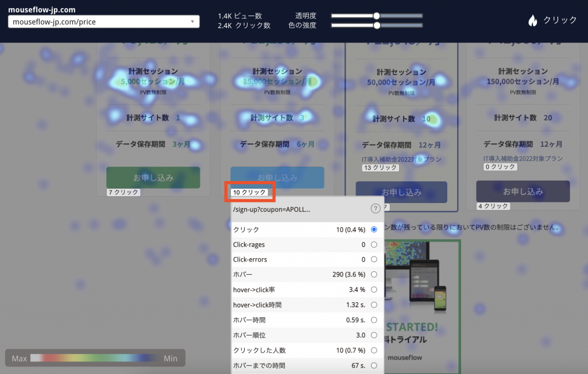The height and width of the screenshot is (374, 588).
Task: Click the 15,000セッション/月 text
Action: [277, 81]
